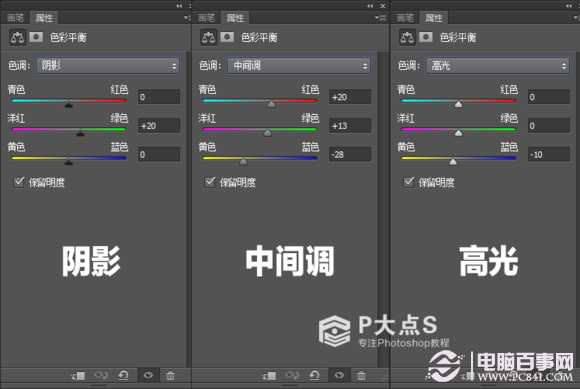Uncheck 保留明度 in the Midtones panel

(x=210, y=182)
